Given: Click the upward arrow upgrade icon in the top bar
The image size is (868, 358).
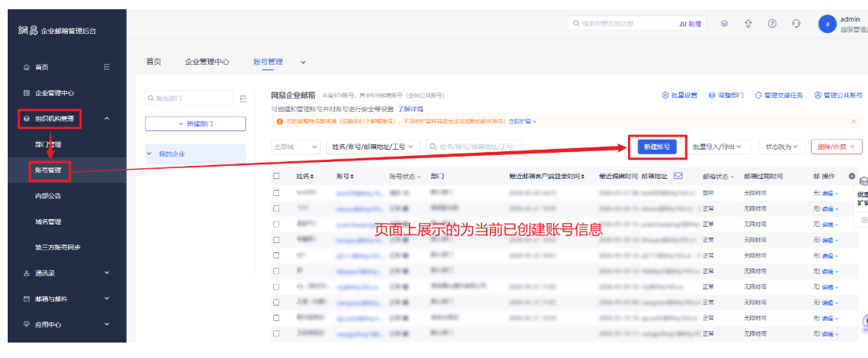Looking at the screenshot, I should tap(748, 24).
